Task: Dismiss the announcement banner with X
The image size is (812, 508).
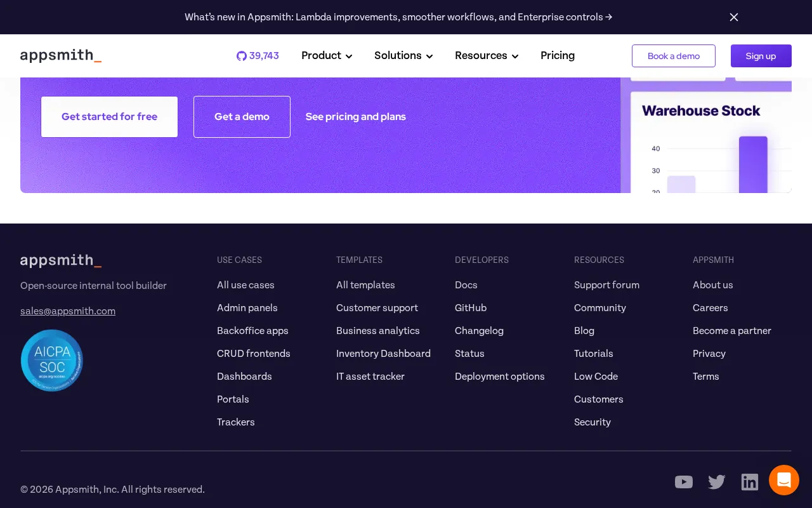Action: pyautogui.click(x=734, y=17)
